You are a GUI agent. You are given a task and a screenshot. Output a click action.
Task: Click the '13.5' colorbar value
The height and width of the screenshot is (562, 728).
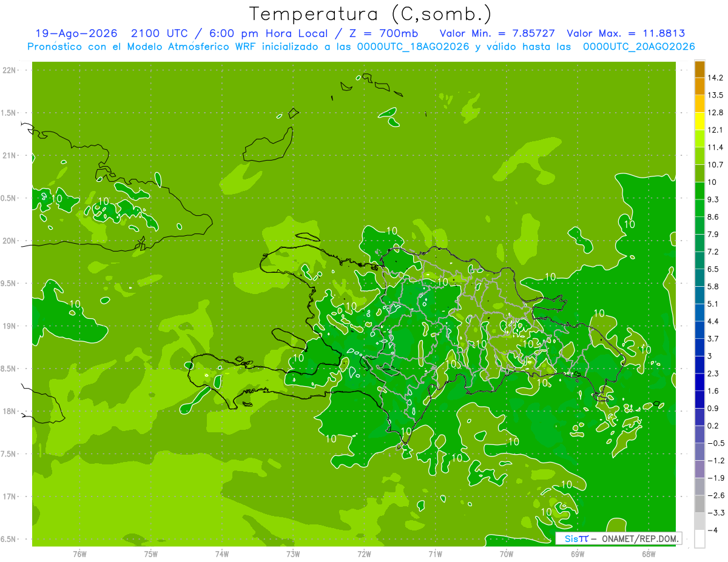click(x=715, y=95)
